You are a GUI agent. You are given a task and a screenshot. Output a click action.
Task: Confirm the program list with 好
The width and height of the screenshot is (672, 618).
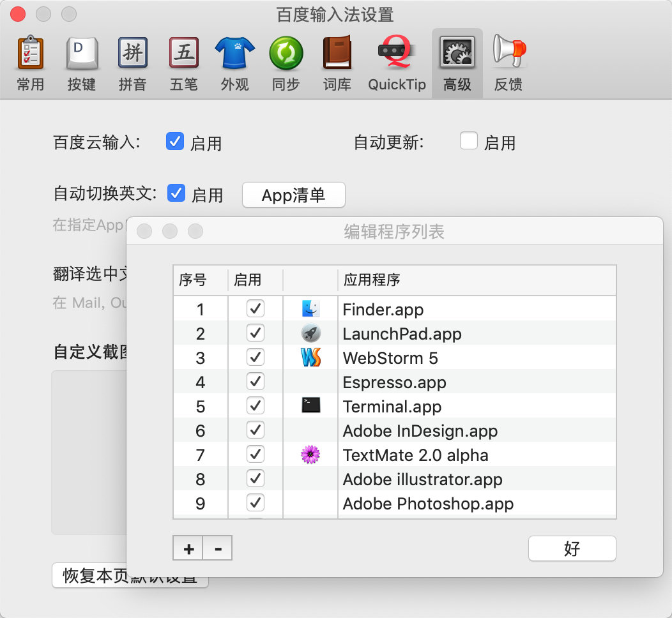(x=572, y=548)
